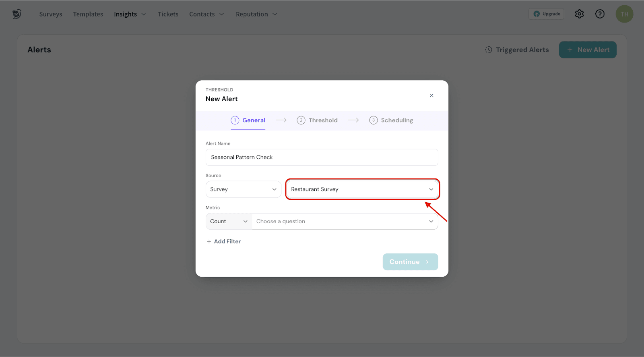Screen dimensions: 644x357
Task: Click the Triggered Alerts clock icon
Action: click(x=488, y=50)
